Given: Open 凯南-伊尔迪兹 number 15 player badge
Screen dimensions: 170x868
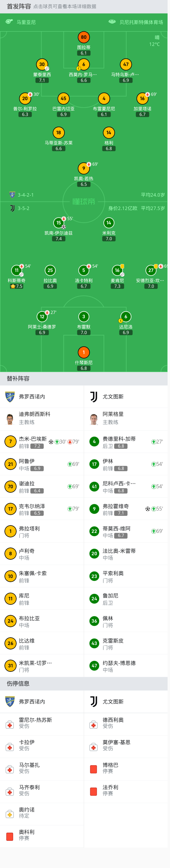Looking at the screenshot, I should click(x=59, y=223).
